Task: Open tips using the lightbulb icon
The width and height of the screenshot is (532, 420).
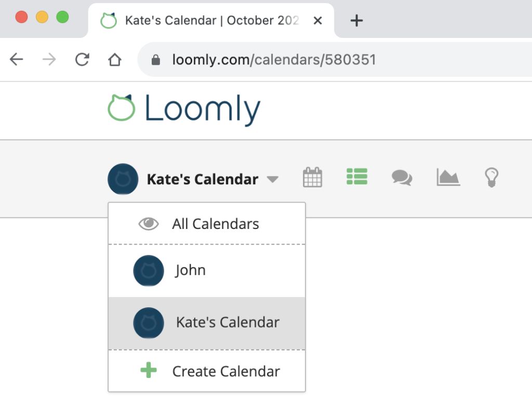Action: tap(491, 178)
